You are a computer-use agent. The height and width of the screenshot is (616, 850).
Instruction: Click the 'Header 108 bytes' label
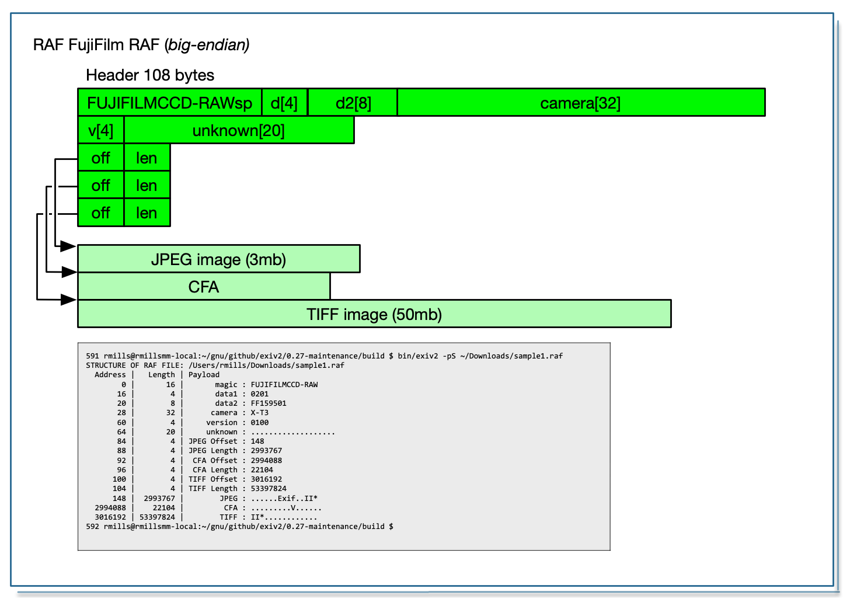[149, 75]
